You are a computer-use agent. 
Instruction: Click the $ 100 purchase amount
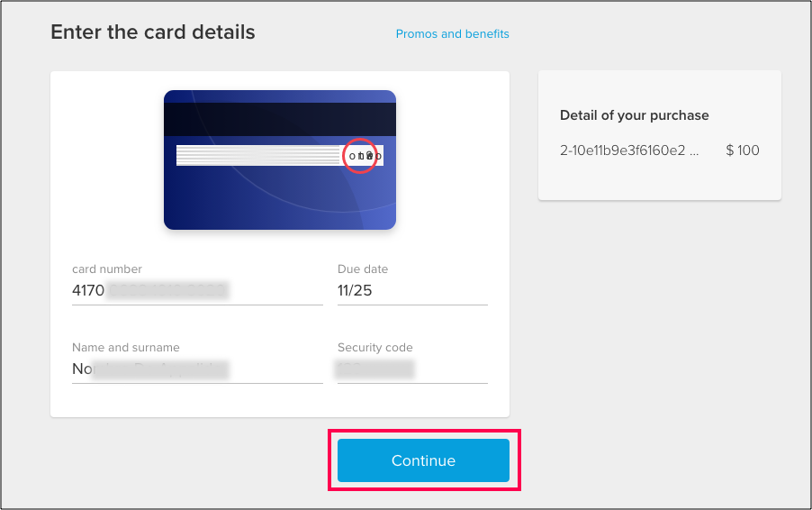pyautogui.click(x=743, y=150)
